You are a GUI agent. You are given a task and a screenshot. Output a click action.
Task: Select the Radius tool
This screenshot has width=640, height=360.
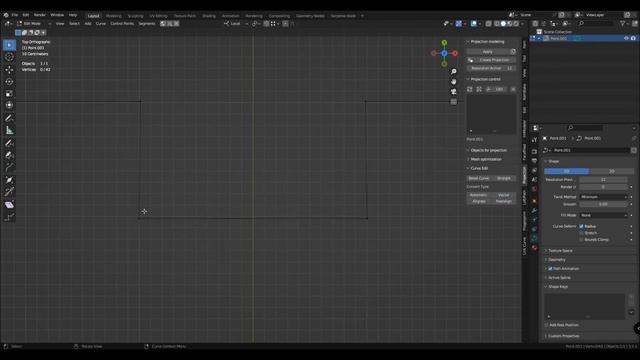click(9, 180)
